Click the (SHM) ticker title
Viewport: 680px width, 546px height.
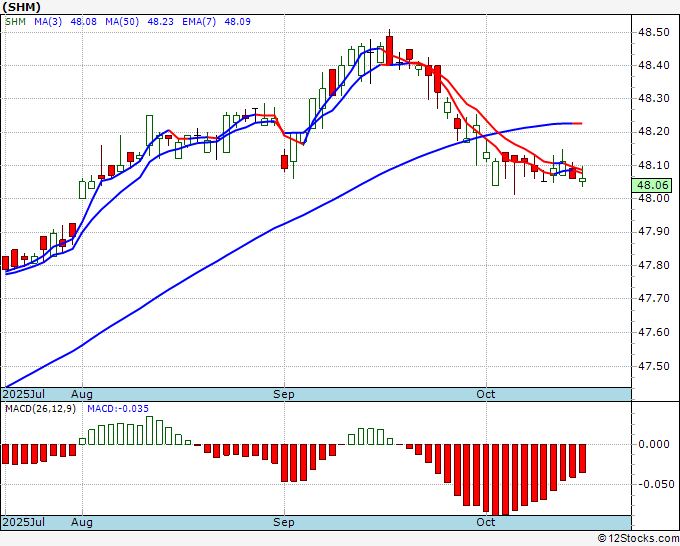[21, 7]
